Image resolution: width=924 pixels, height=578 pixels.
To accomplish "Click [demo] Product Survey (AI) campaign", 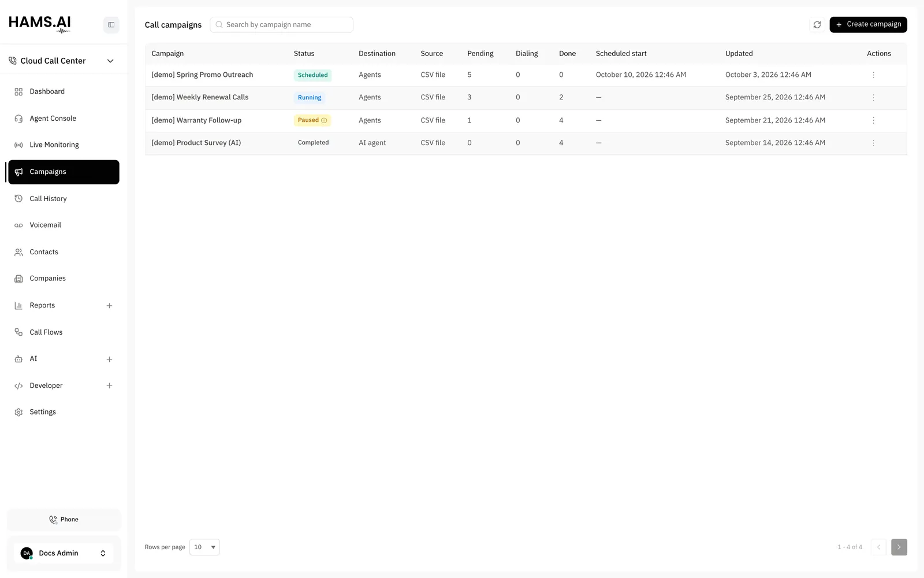I will 196,143.
